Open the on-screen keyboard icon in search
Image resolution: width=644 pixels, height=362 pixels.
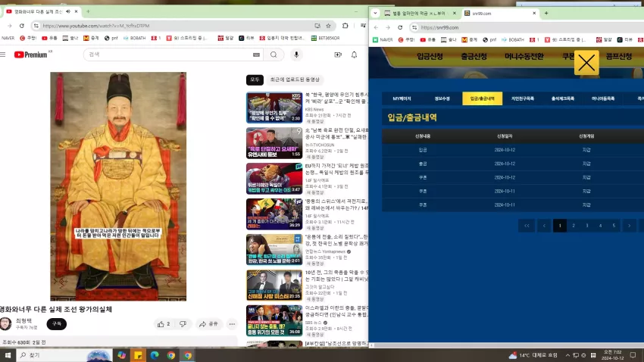(x=256, y=55)
